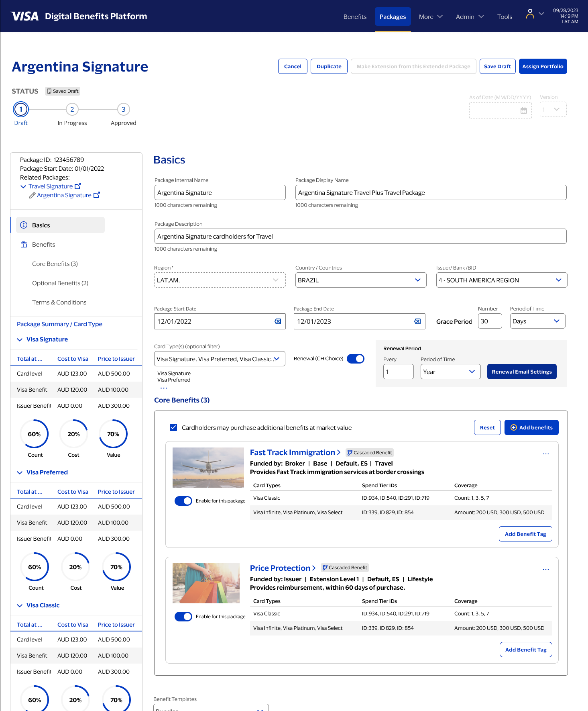Click Add Benefit Tag for Price Protection
Viewport: 588px width, 711px height.
(x=526, y=650)
